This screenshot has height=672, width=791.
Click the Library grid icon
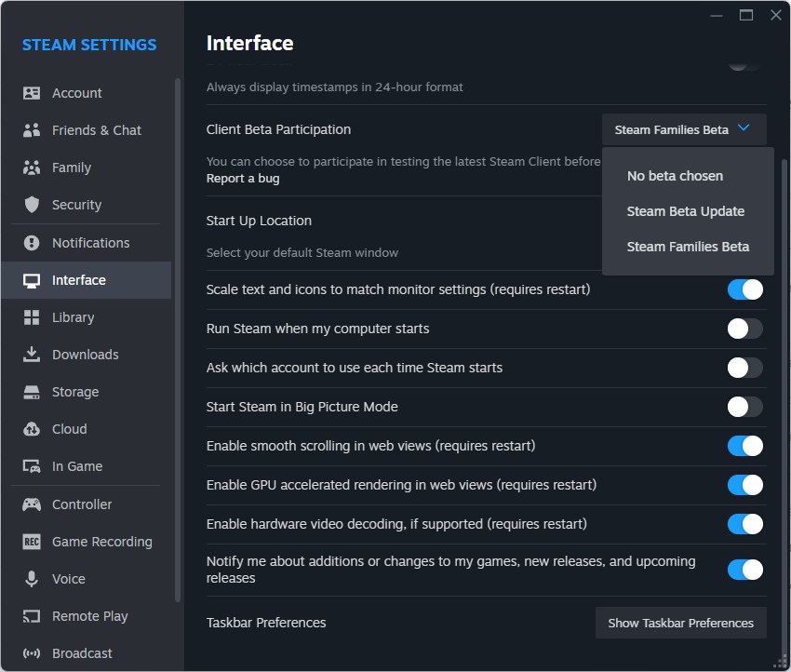[x=32, y=317]
